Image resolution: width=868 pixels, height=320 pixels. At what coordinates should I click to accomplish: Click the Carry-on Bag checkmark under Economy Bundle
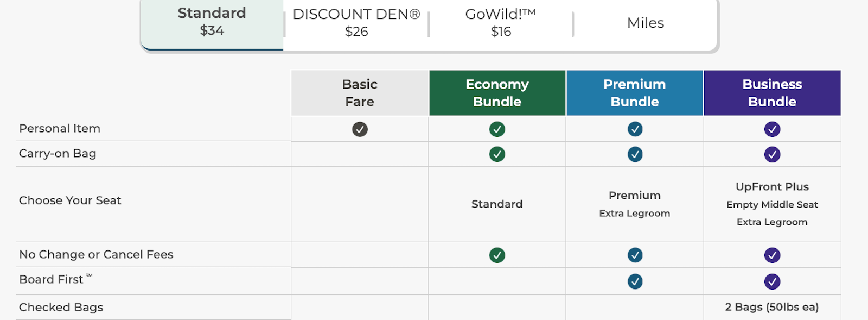point(496,154)
